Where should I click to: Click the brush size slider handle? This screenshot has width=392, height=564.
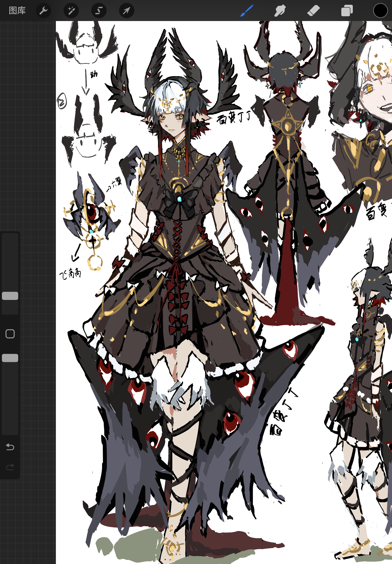point(10,296)
